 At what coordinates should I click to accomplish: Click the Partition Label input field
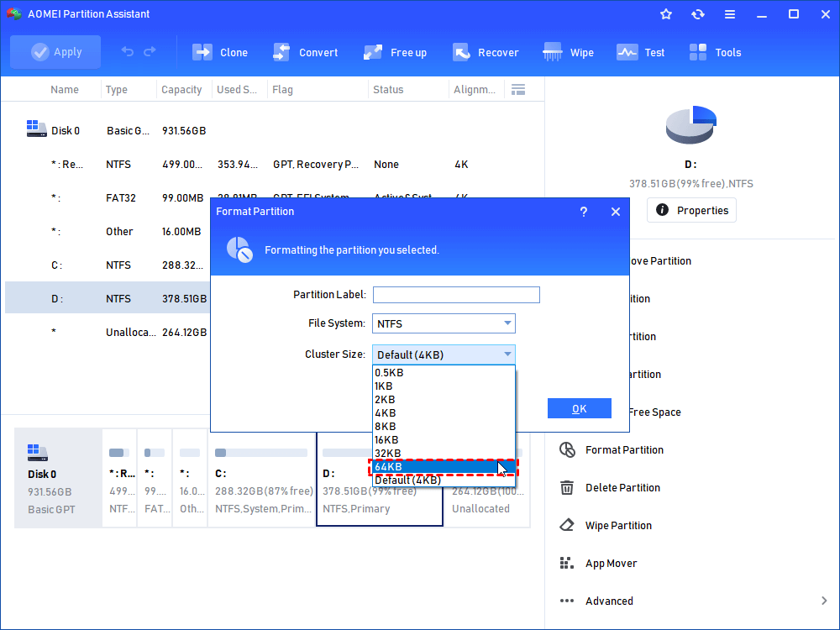point(456,295)
